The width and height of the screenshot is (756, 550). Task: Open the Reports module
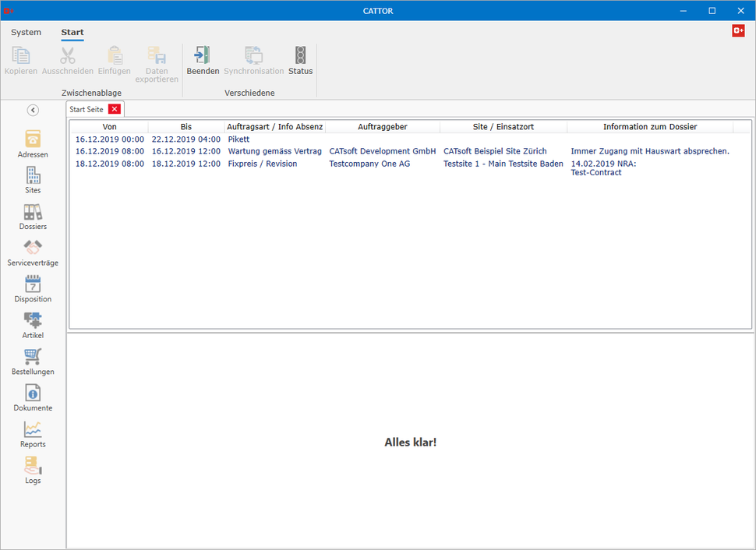click(33, 434)
